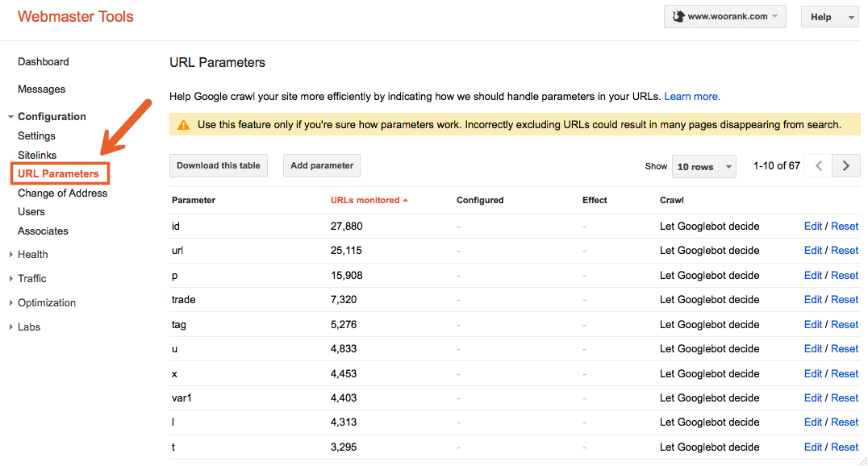
Task: Collapse the Configuration section
Action: [x=10, y=117]
